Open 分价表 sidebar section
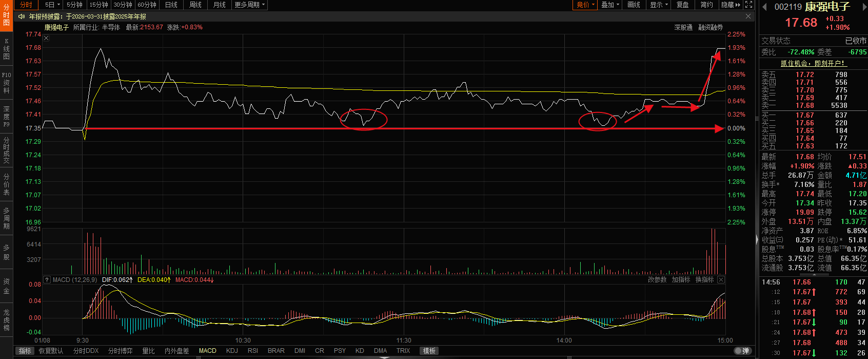The width and height of the screenshot is (868, 359). (6, 185)
